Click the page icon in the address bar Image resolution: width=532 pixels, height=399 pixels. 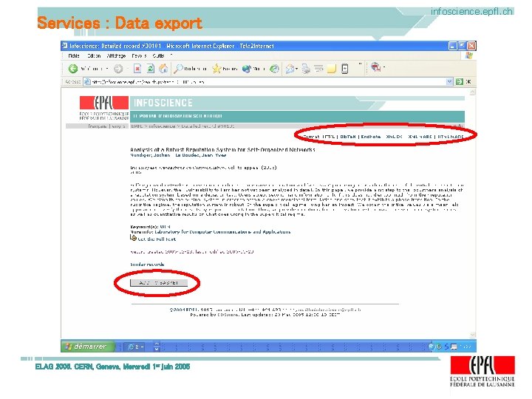point(87,82)
